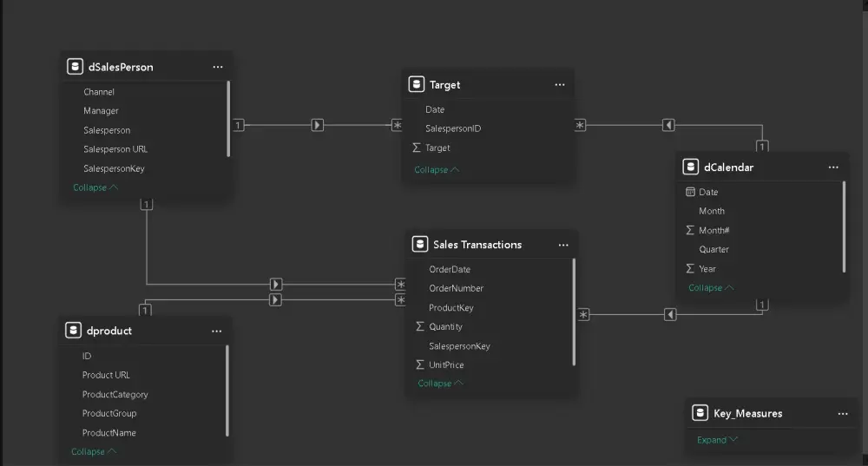
Task: Click many-side asterisk on Target left edge
Action: (x=397, y=125)
